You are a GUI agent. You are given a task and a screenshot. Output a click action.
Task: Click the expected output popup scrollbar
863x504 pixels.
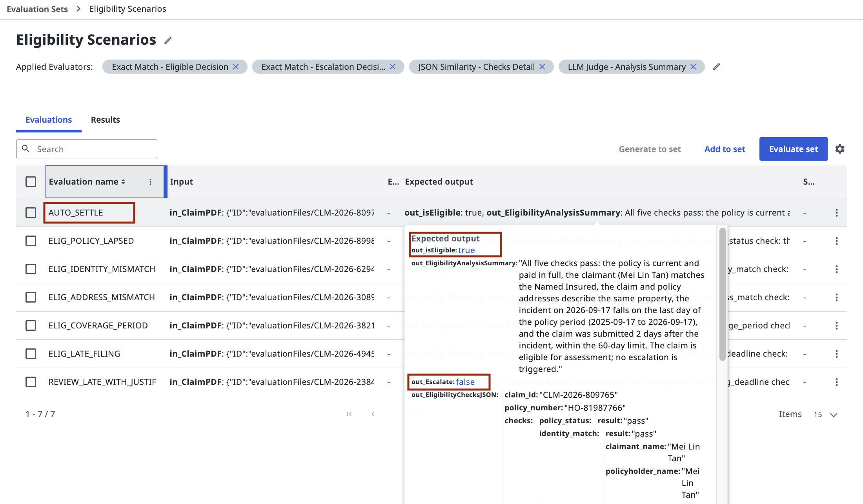(x=722, y=294)
